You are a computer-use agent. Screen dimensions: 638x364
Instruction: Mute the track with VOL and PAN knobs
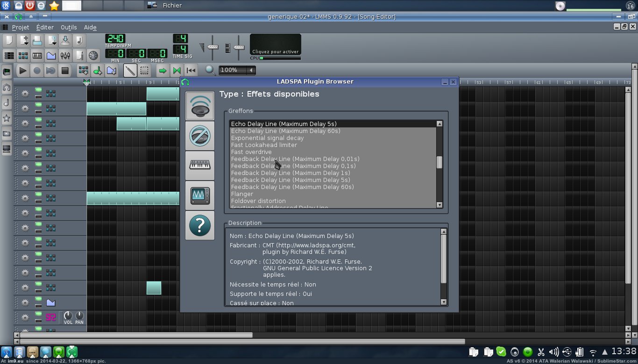click(38, 315)
